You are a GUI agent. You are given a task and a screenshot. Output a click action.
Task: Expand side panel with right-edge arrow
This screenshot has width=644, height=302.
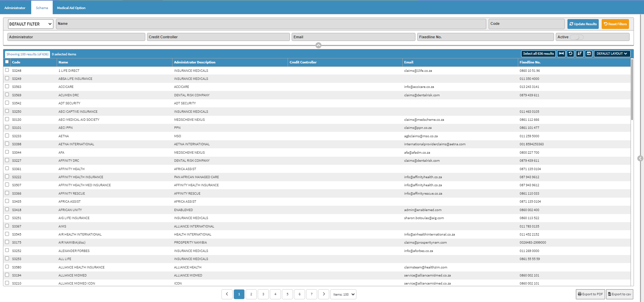point(640,158)
